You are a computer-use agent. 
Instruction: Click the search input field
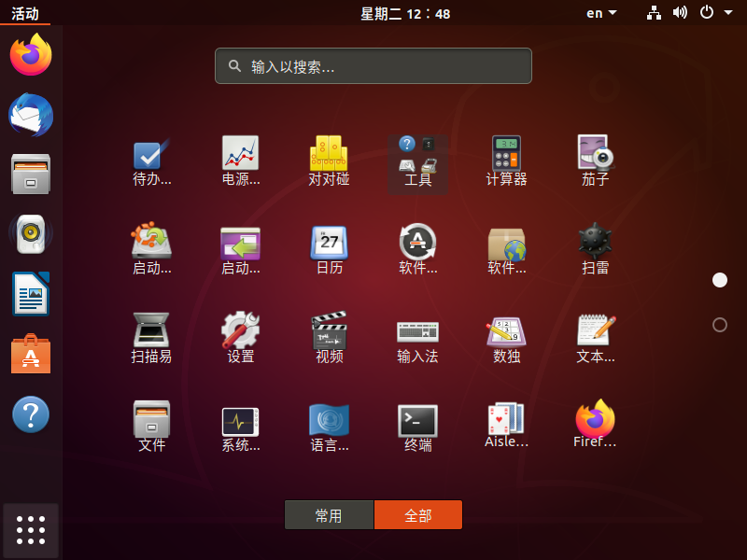pos(373,65)
